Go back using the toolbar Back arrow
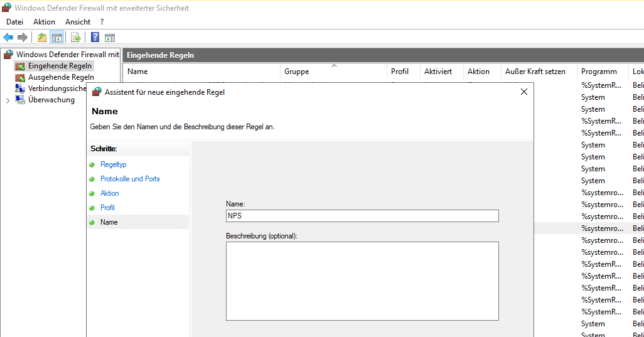The image size is (644, 337). pyautogui.click(x=8, y=38)
